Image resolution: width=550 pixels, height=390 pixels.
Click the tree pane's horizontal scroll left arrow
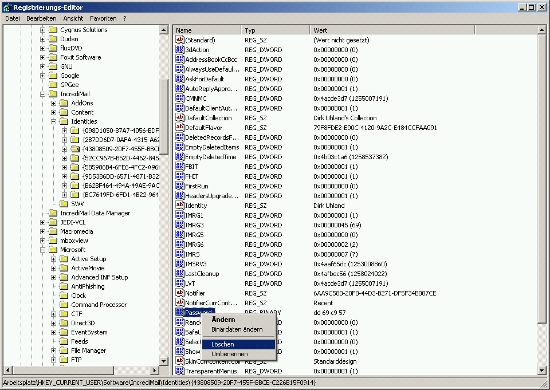7,370
